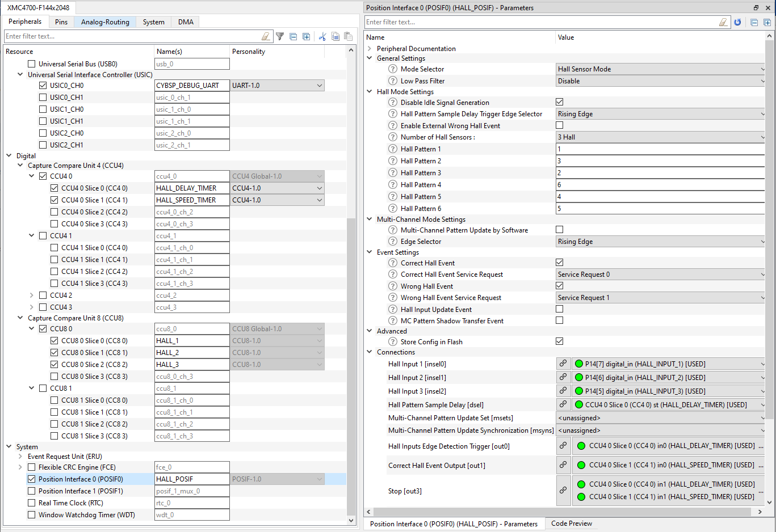This screenshot has width=776, height=532.
Task: Select Position Interface 0 (POSIF0) row
Action: coord(175,479)
